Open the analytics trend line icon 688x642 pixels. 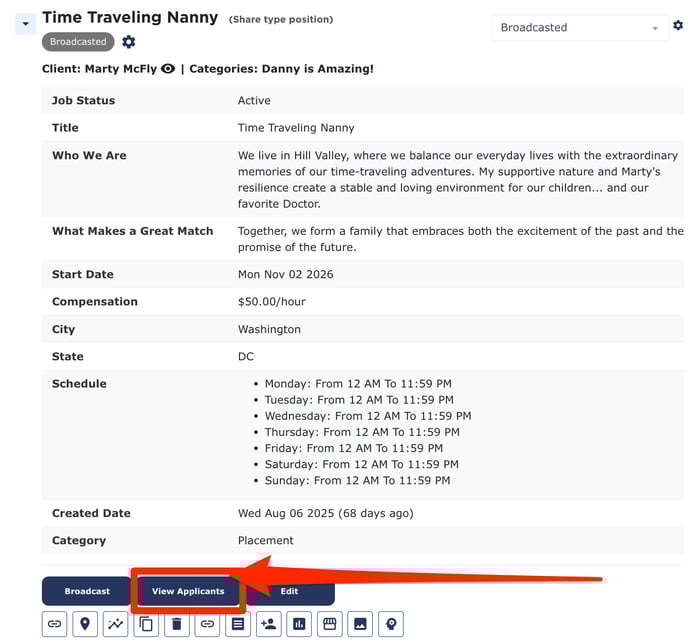pos(116,624)
